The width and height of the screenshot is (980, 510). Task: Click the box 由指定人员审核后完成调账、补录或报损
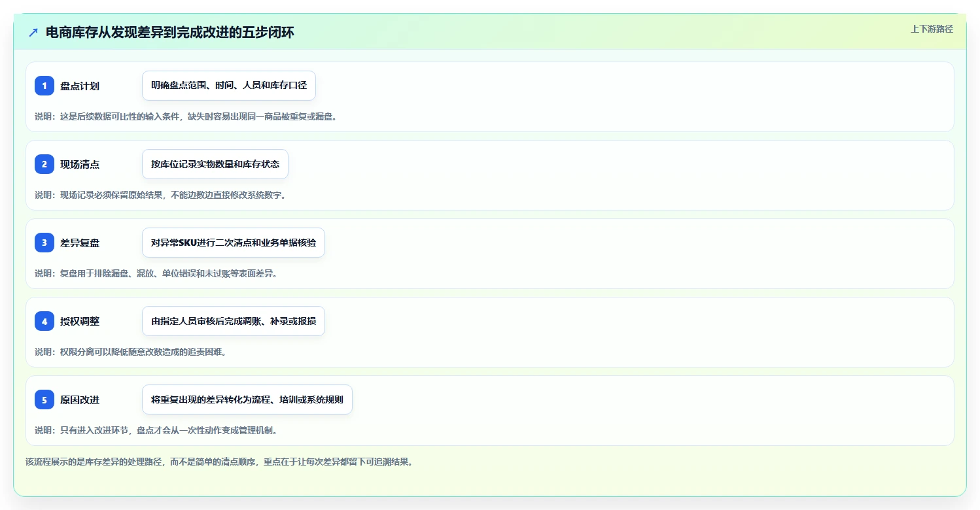[x=234, y=321]
